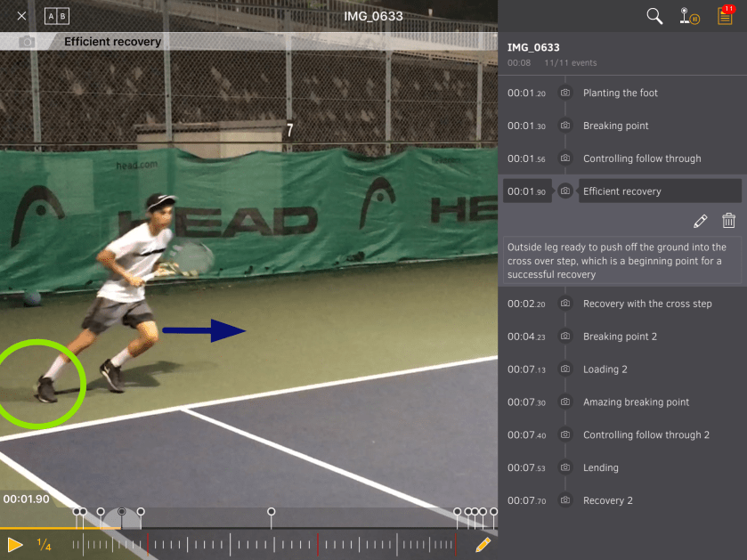
Task: Play the video
Action: coord(15,544)
